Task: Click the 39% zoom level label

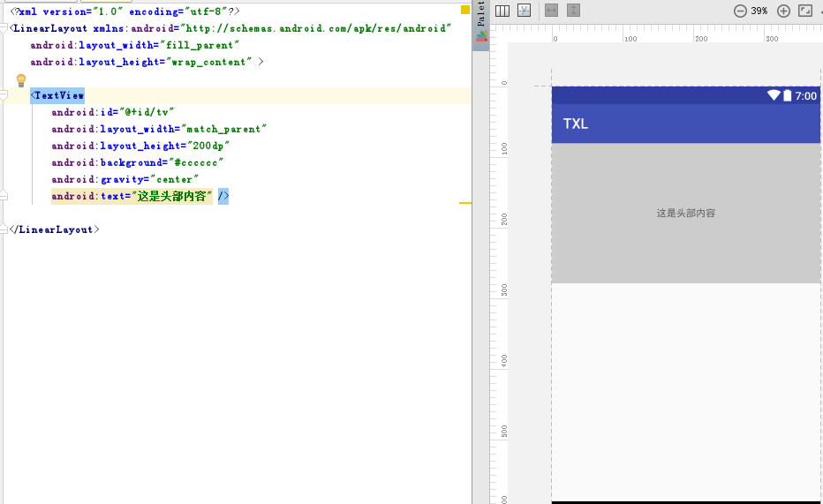Action: click(x=759, y=11)
